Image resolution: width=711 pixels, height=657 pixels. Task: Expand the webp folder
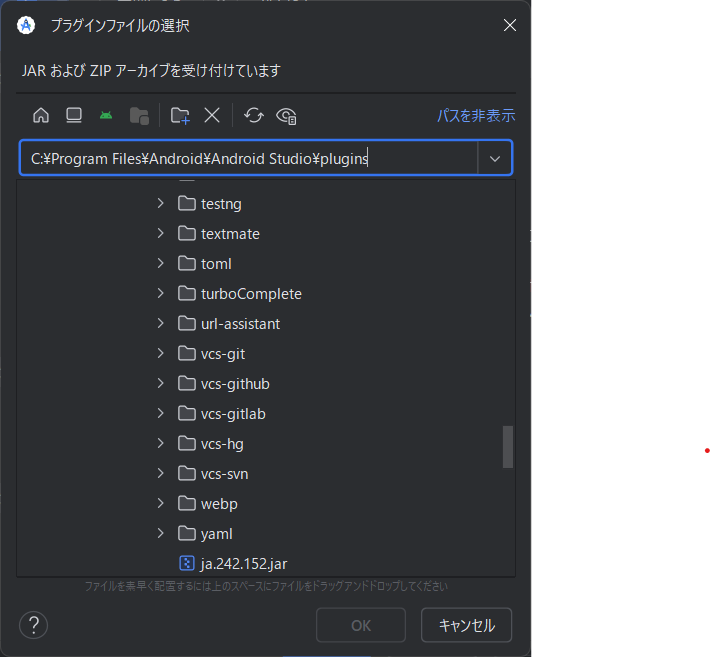[161, 503]
